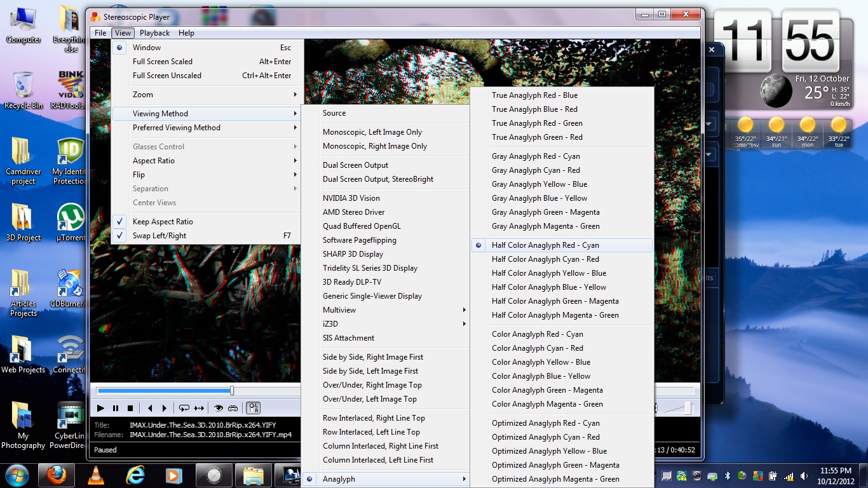This screenshot has height=488, width=868.
Task: Click the Bluetooth tray icon
Action: [726, 475]
